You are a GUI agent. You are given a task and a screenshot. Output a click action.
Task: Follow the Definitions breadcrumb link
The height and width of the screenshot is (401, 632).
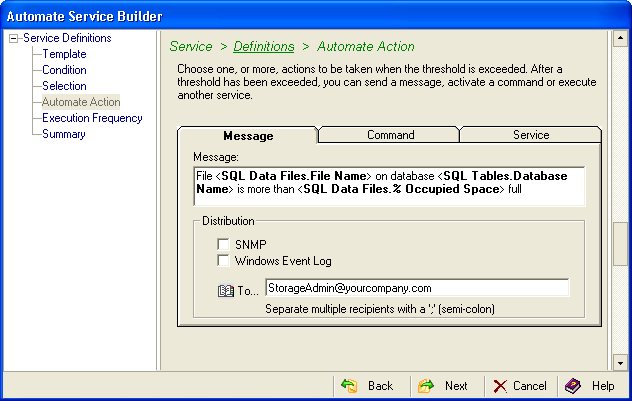pos(264,46)
